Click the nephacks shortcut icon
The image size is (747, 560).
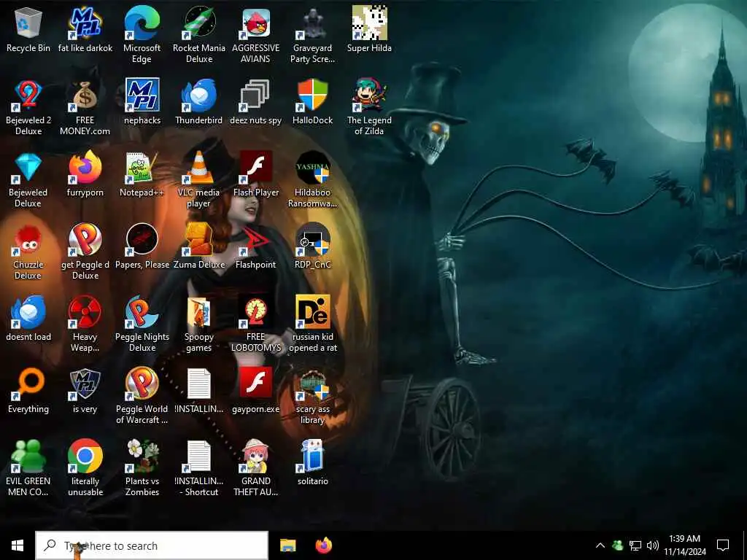point(142,96)
